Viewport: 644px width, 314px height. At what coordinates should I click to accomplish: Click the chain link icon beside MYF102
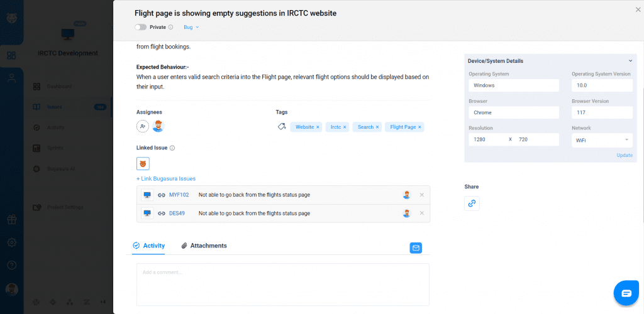tap(162, 195)
